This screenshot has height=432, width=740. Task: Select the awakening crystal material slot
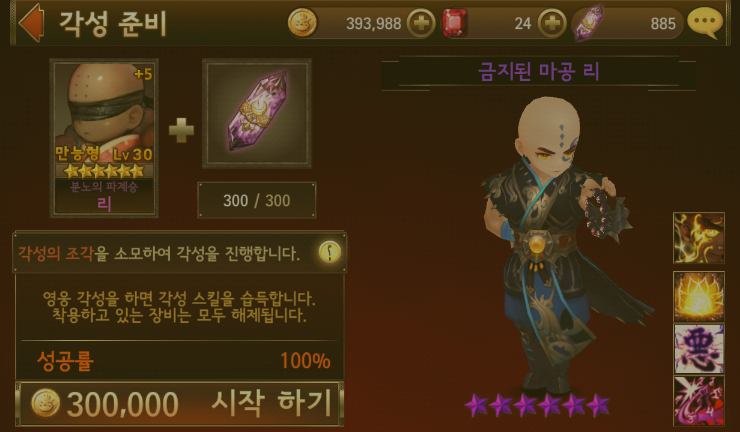click(257, 113)
